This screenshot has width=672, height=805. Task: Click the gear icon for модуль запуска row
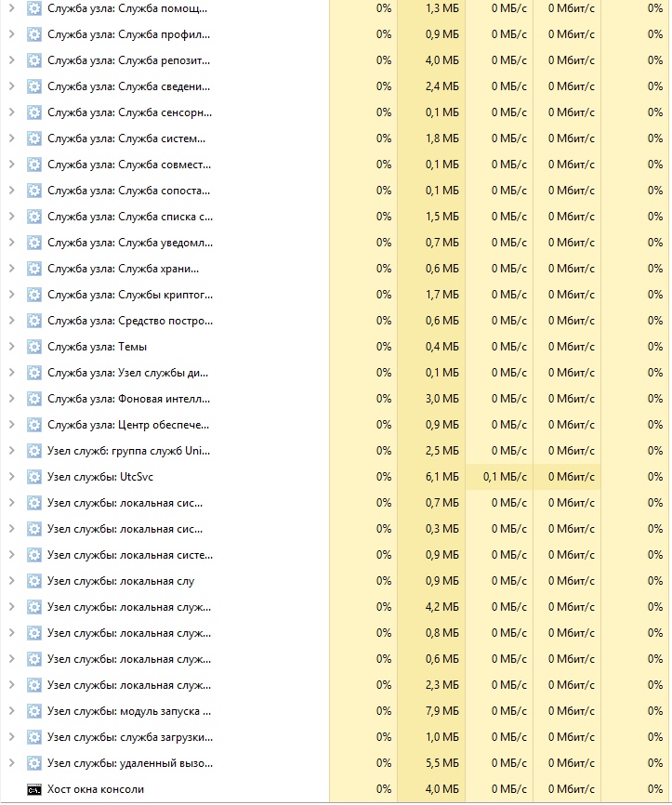pos(34,711)
